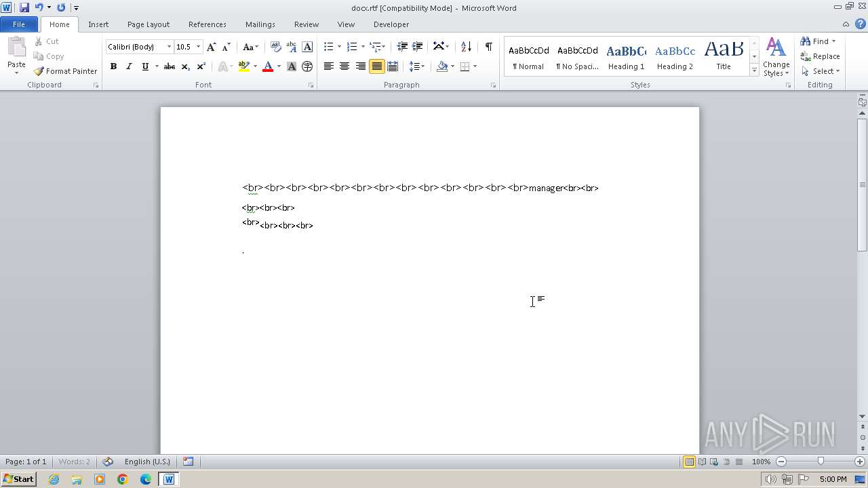
Task: Switch to the Developer tab
Action: pos(391,24)
